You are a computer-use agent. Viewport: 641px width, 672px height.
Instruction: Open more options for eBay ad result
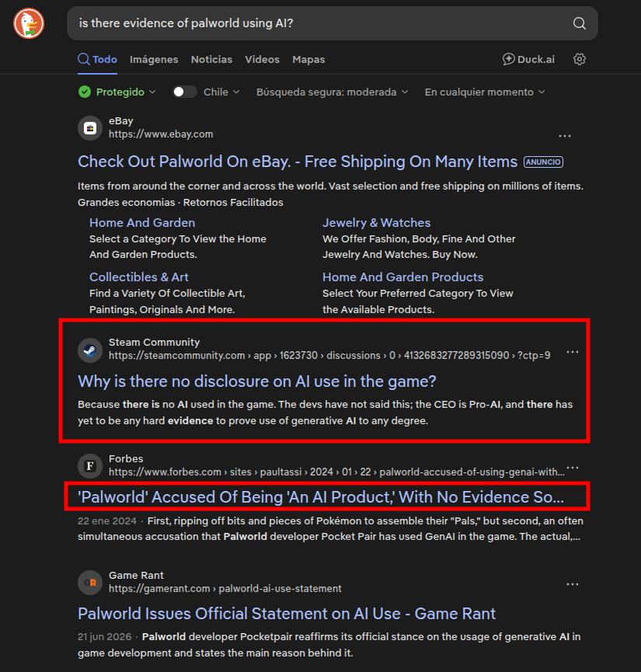(565, 136)
